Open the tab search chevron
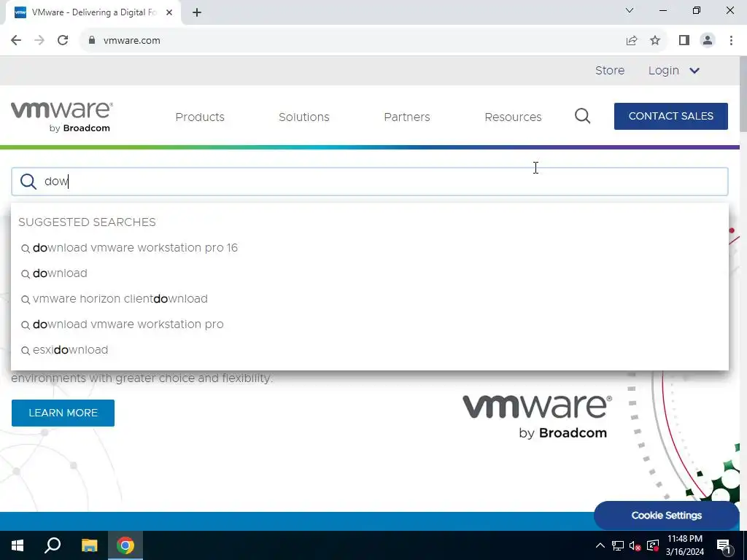 pos(630,10)
